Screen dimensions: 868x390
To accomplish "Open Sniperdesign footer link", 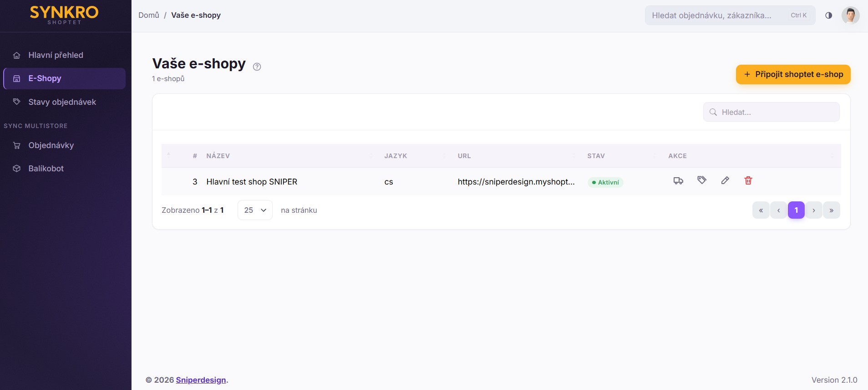I will click(x=201, y=380).
